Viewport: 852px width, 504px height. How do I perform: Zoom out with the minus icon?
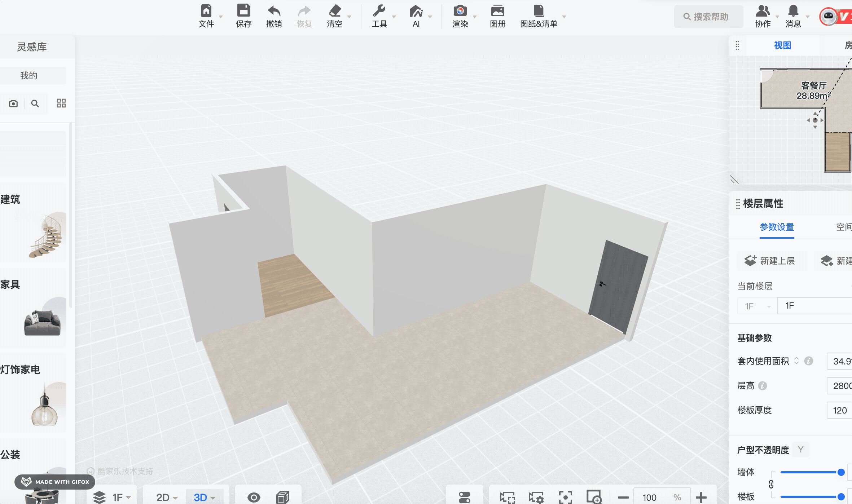pos(623,498)
